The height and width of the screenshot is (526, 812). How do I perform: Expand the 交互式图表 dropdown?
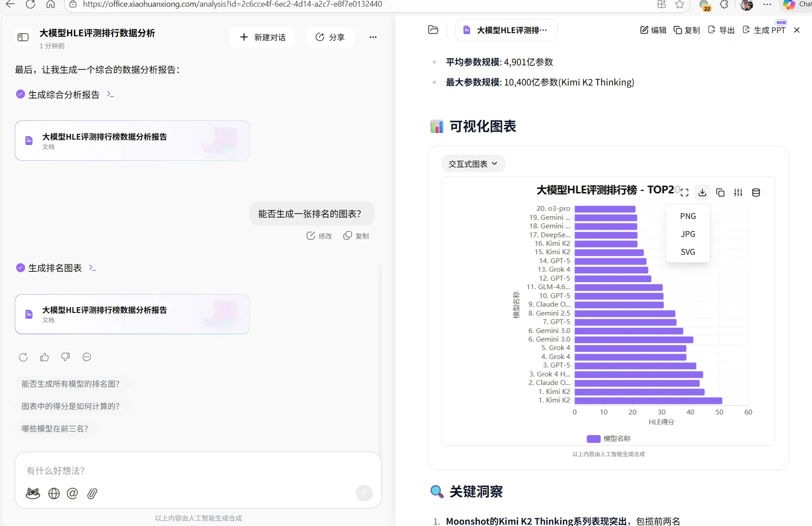(x=473, y=164)
